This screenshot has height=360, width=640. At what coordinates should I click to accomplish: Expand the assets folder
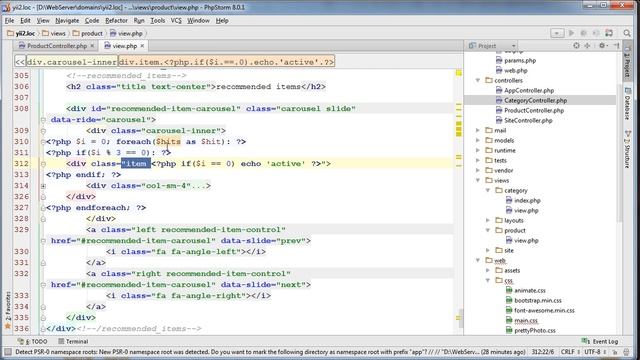[488, 270]
